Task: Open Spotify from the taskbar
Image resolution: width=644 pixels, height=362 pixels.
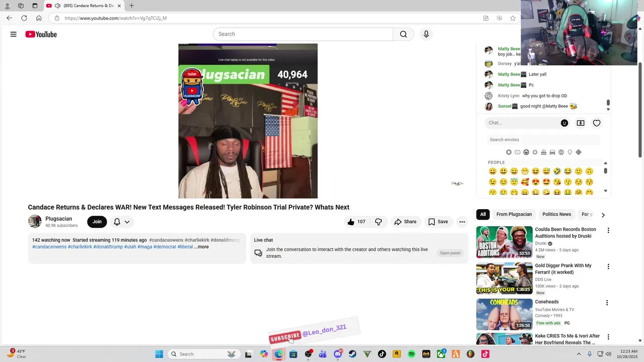Action: click(412, 354)
